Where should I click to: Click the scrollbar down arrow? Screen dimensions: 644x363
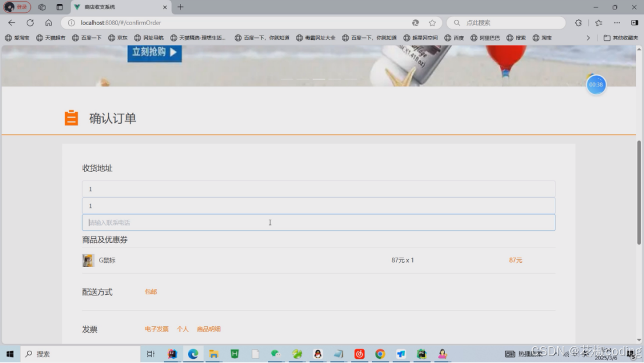tap(639, 340)
